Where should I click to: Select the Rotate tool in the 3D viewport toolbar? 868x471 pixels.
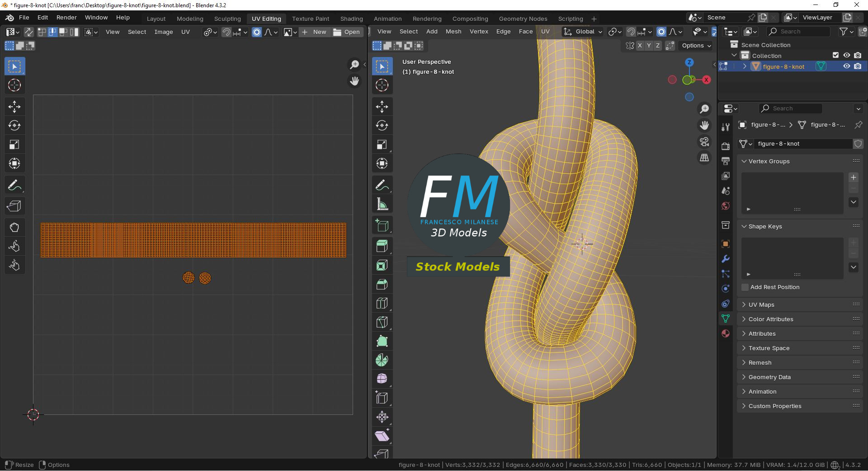pos(382,126)
